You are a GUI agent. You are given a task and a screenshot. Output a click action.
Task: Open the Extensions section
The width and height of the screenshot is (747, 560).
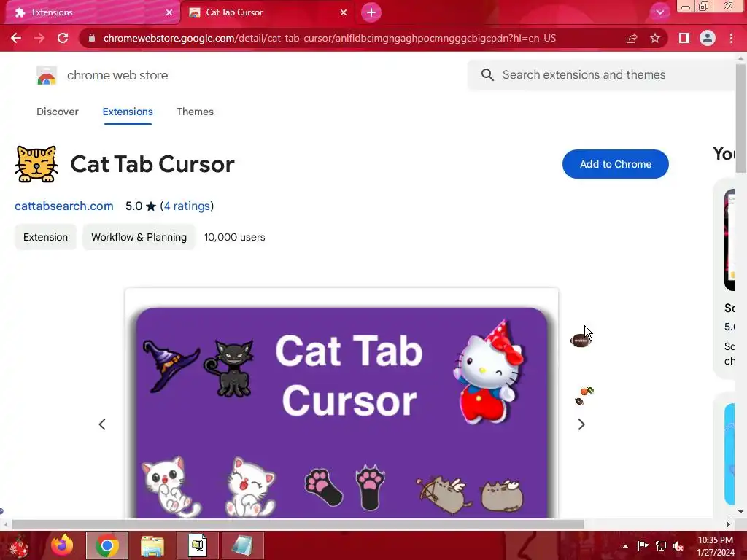coord(128,112)
